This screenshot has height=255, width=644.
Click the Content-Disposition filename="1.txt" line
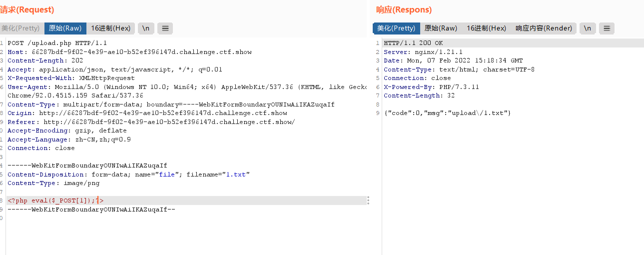tap(128, 174)
